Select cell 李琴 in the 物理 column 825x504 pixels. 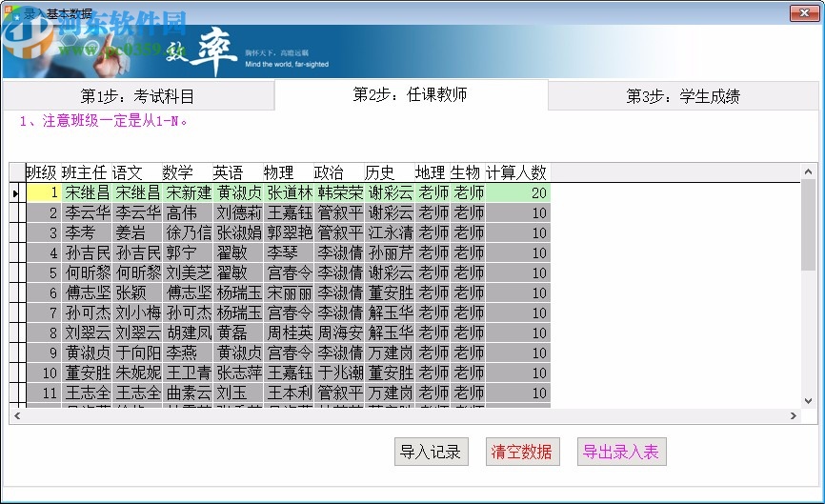click(x=289, y=253)
